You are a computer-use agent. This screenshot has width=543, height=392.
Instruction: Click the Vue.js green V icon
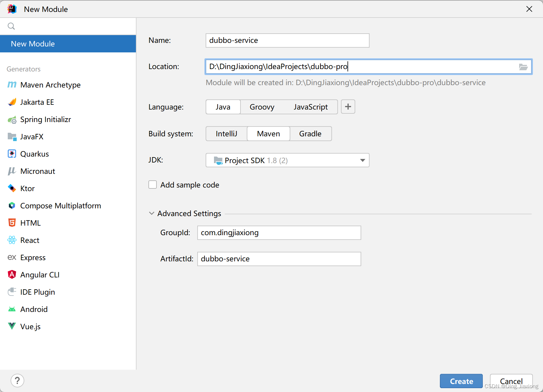[12, 326]
